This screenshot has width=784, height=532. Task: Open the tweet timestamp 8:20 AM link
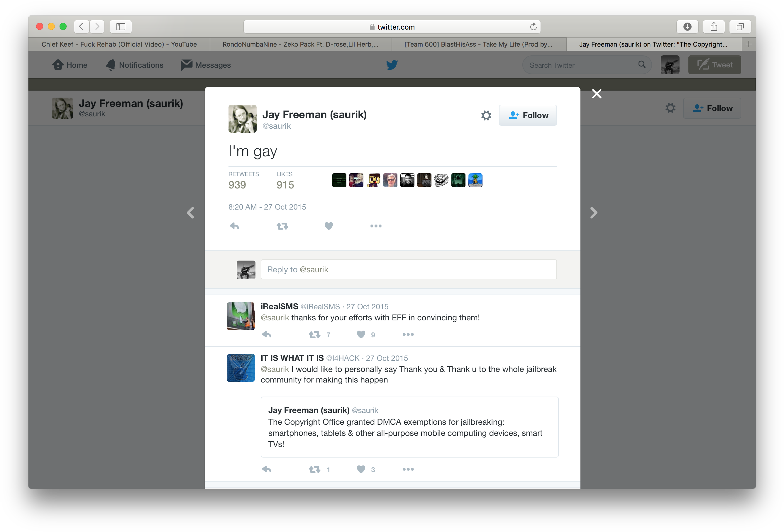[x=267, y=207]
